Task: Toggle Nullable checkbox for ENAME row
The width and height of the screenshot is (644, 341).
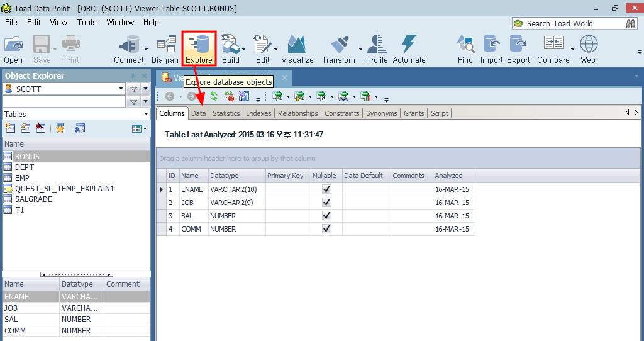Action: click(326, 189)
